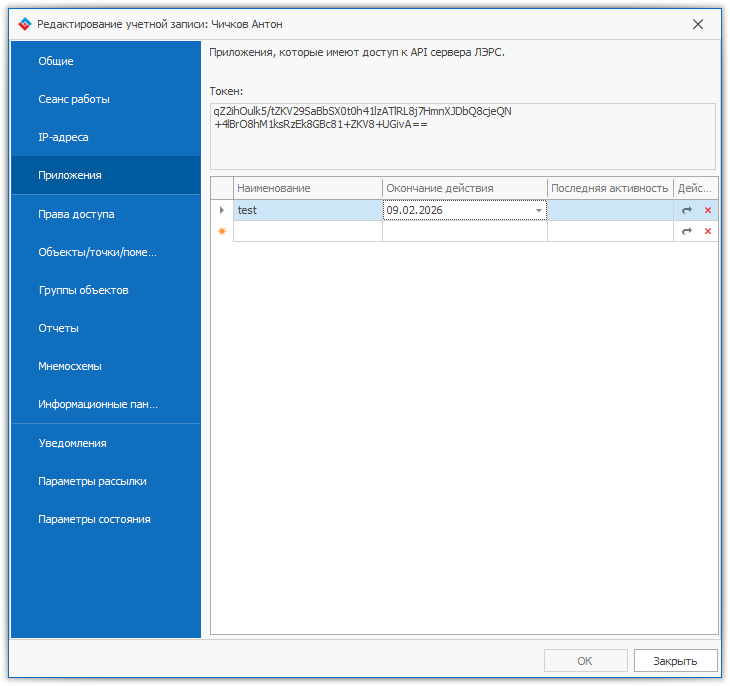Open the Общие section

pos(56,61)
